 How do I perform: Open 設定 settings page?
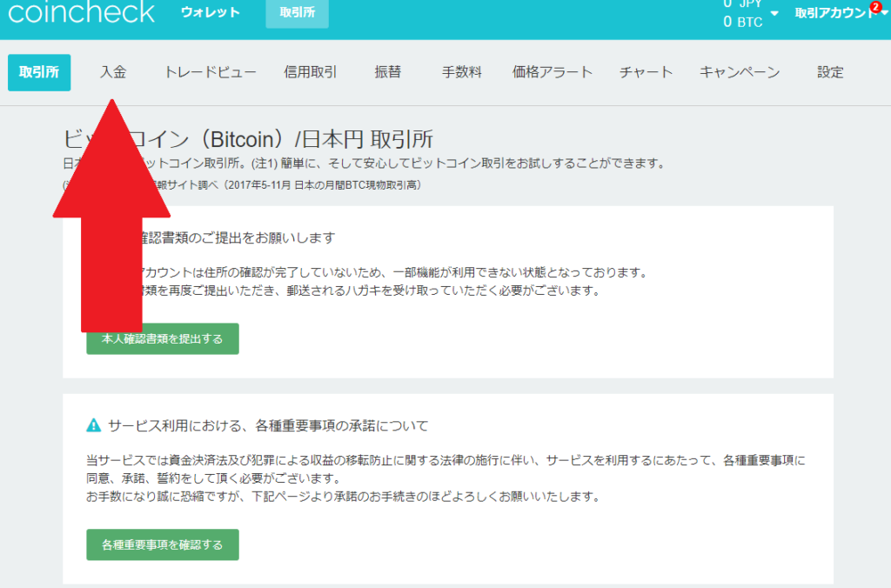830,72
